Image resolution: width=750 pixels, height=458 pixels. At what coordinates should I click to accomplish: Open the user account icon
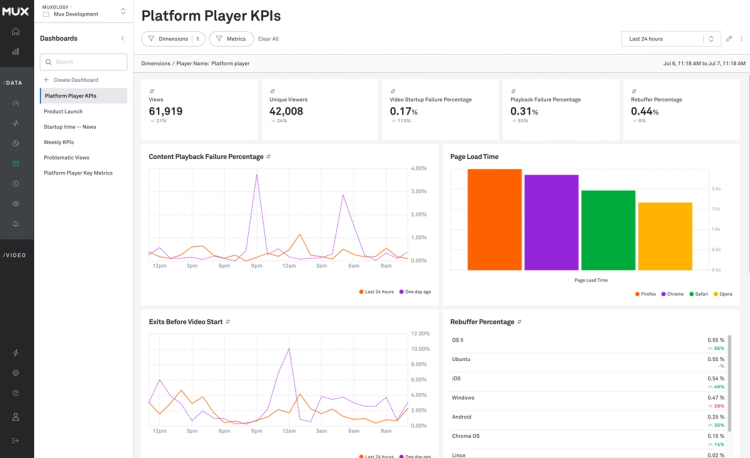(16, 417)
